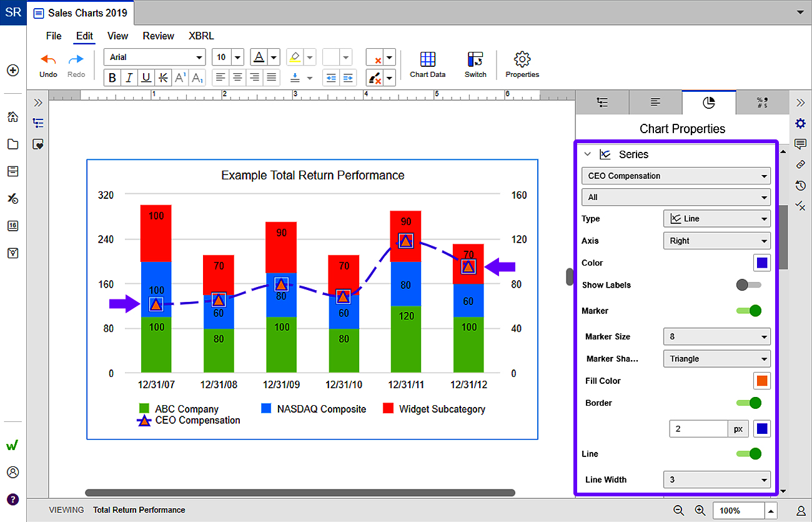Open the Arial font family dropdown

pos(154,58)
